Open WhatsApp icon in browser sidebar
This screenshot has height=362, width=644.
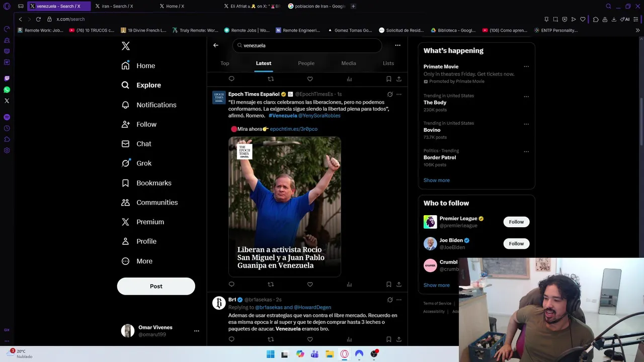coord(7,89)
